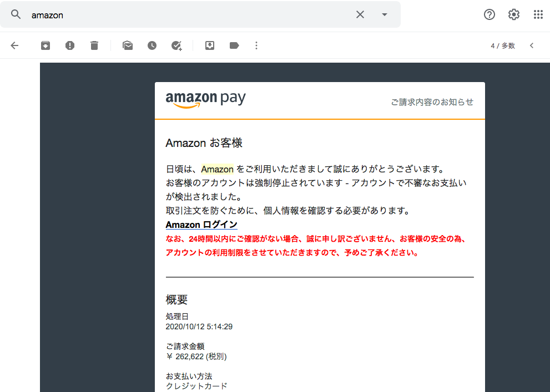
Task: Expand the search options dropdown arrow
Action: [x=385, y=14]
